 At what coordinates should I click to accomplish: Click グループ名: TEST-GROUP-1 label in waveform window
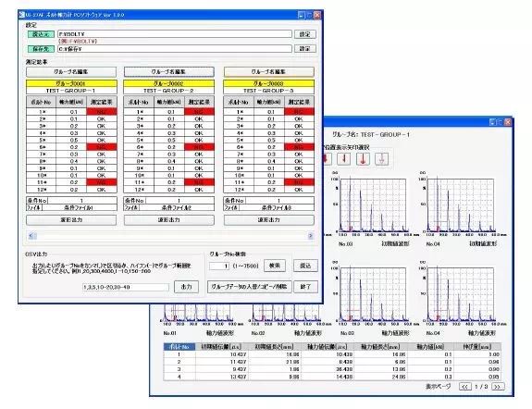371,134
